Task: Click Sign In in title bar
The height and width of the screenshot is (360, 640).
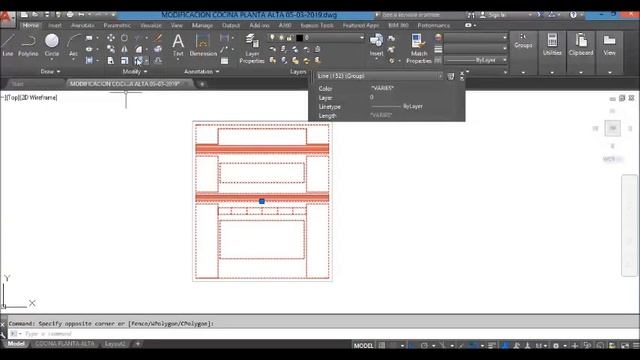Action: pos(493,15)
